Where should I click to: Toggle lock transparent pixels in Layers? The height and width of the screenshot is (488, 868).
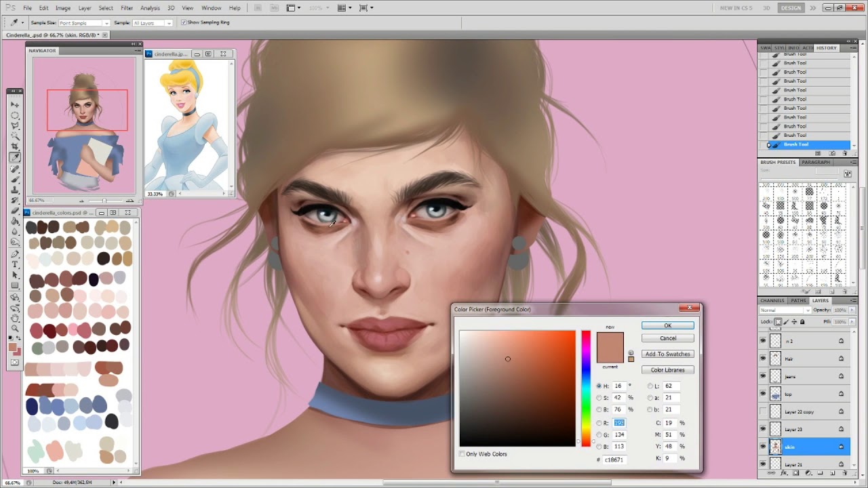(778, 322)
